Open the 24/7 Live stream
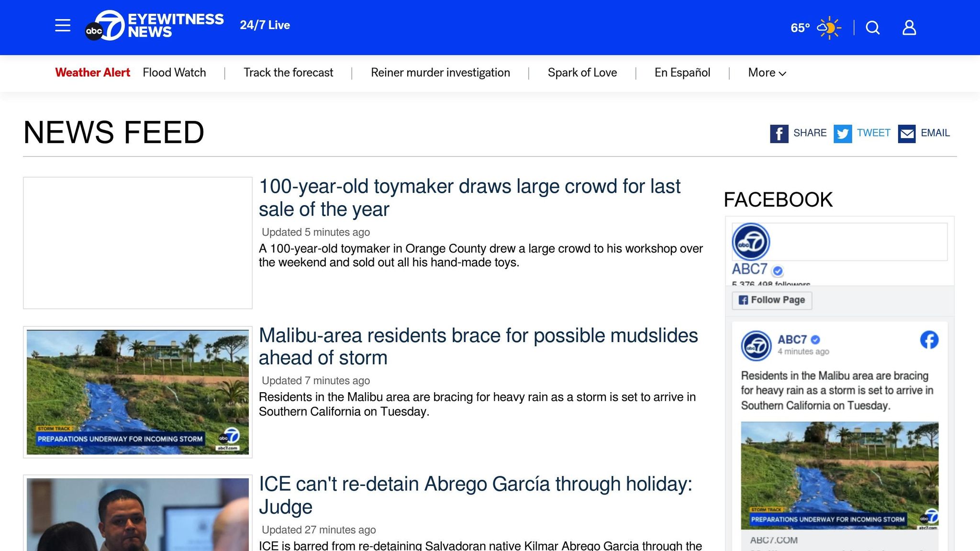980x551 pixels. point(265,25)
